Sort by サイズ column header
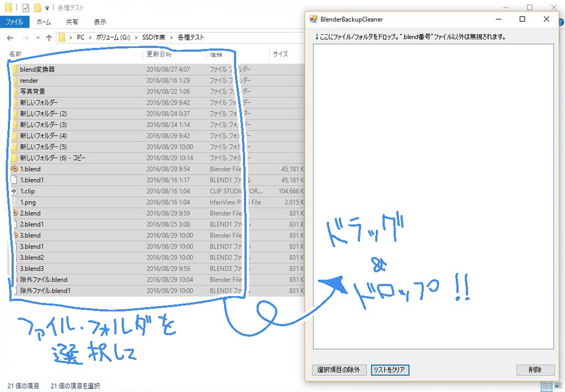This screenshot has height=392, width=565. 280,54
